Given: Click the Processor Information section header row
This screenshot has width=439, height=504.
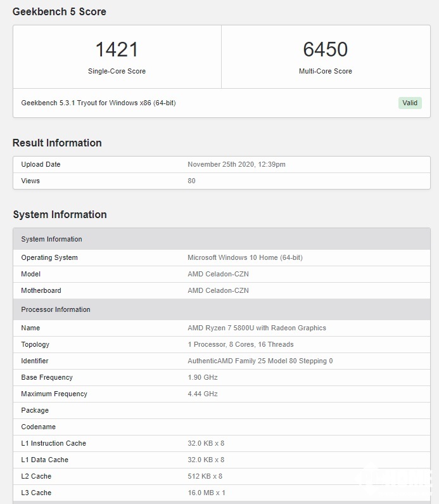Looking at the screenshot, I should 221,309.
